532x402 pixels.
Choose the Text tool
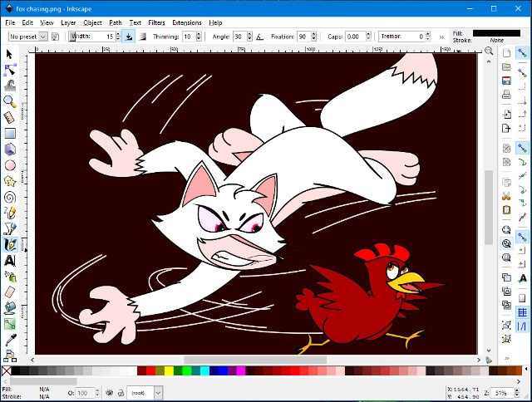[10, 261]
